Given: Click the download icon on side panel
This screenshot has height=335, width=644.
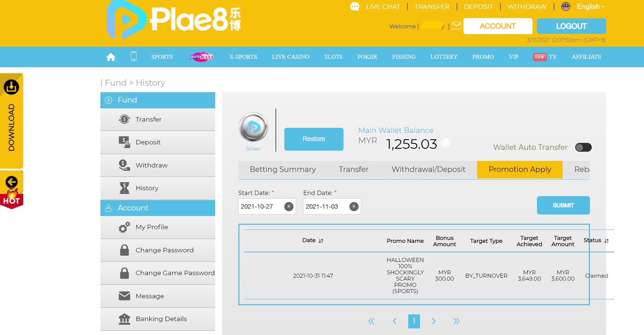Looking at the screenshot, I should (11, 87).
